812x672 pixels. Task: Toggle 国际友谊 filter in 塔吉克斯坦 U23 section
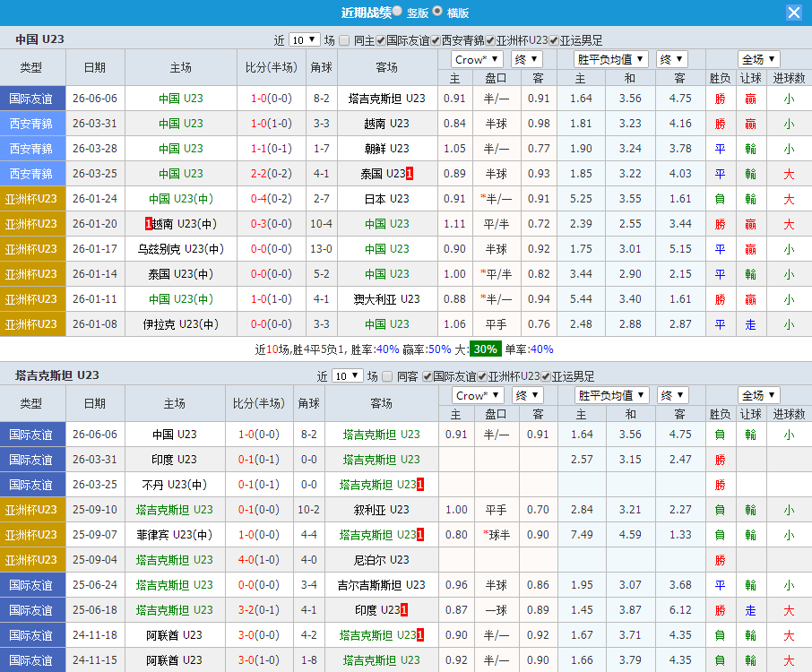pos(428,376)
